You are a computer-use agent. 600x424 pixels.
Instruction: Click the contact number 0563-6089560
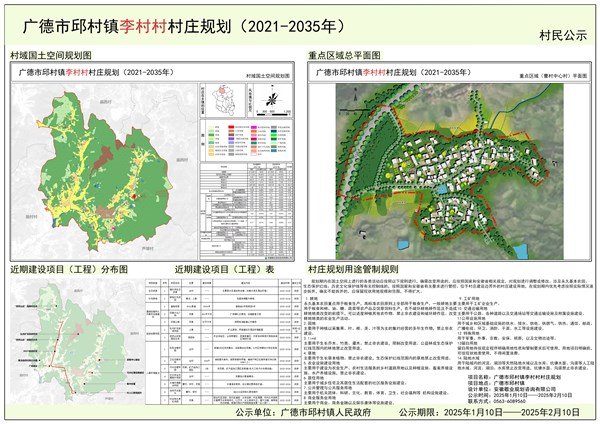click(x=510, y=401)
